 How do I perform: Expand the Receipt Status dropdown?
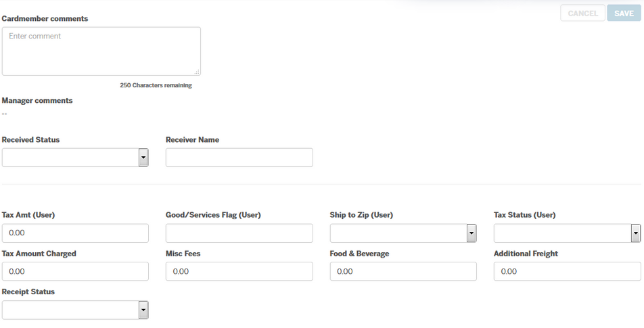pyautogui.click(x=75, y=310)
